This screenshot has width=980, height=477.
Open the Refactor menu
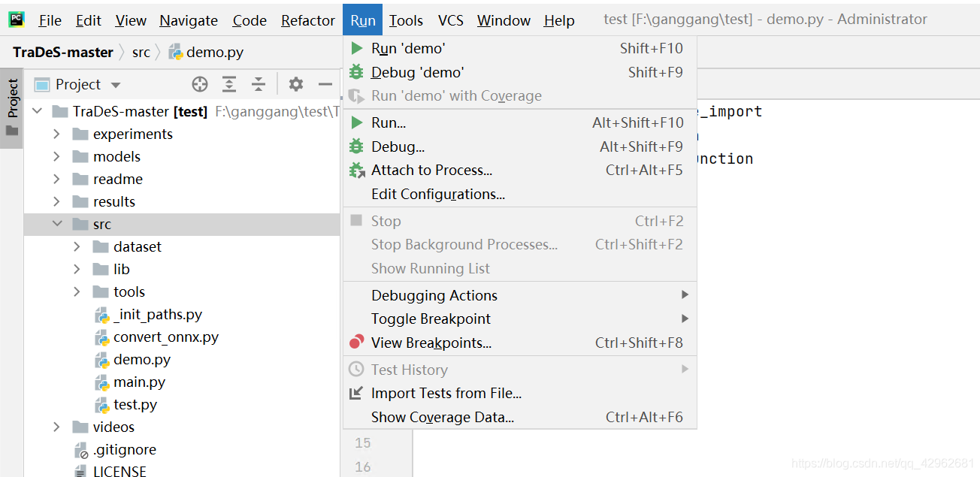[x=308, y=20]
